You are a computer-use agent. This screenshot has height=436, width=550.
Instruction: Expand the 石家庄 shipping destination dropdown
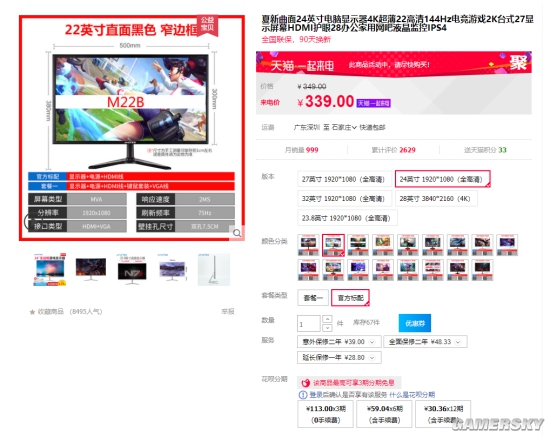click(x=344, y=127)
